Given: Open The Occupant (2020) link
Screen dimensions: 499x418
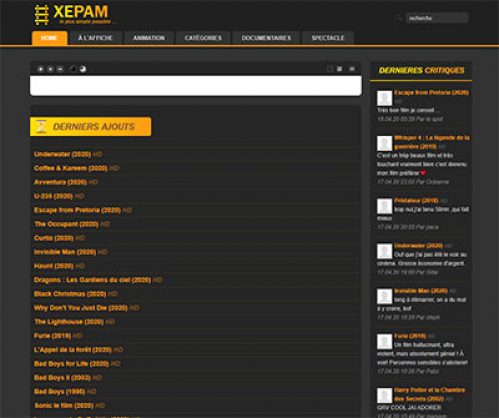Looking at the screenshot, I should (66, 224).
